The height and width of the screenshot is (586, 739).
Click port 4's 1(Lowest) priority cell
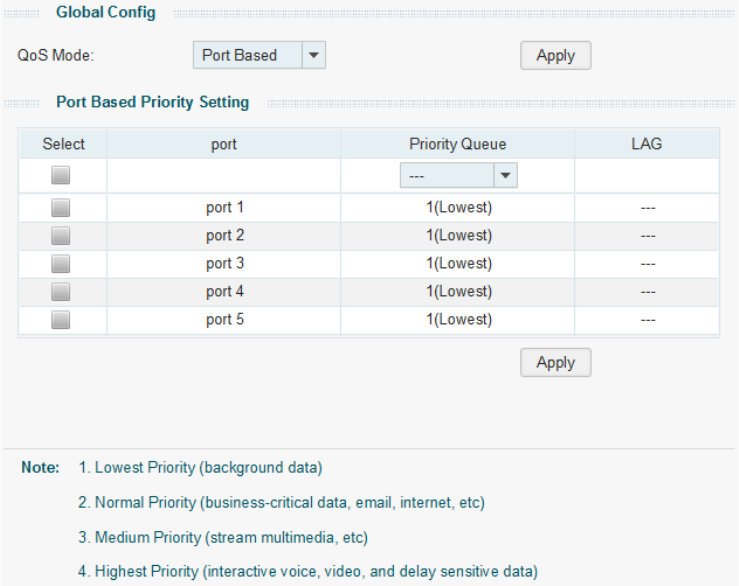[x=458, y=292]
